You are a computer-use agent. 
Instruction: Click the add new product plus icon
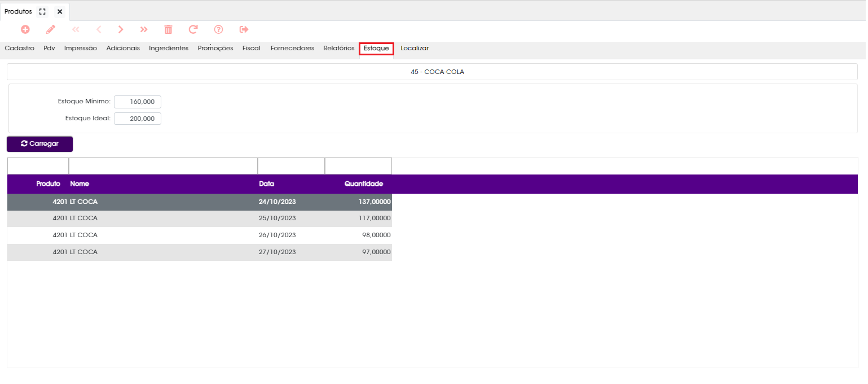point(25,29)
